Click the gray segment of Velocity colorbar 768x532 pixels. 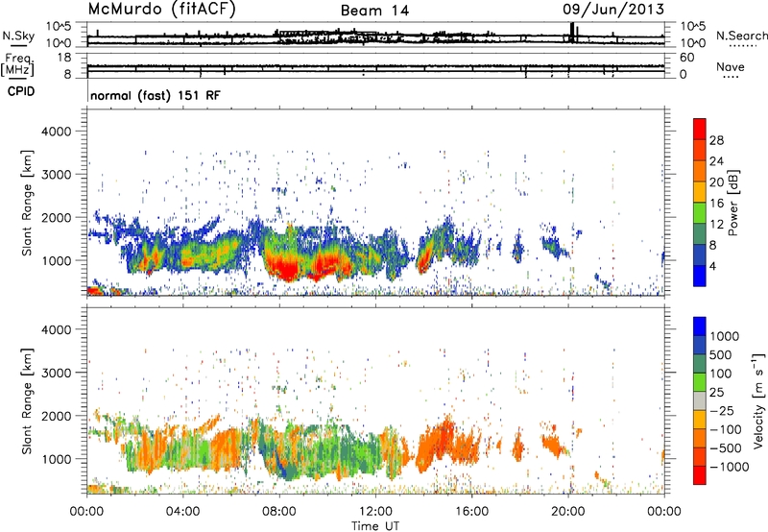click(x=700, y=400)
